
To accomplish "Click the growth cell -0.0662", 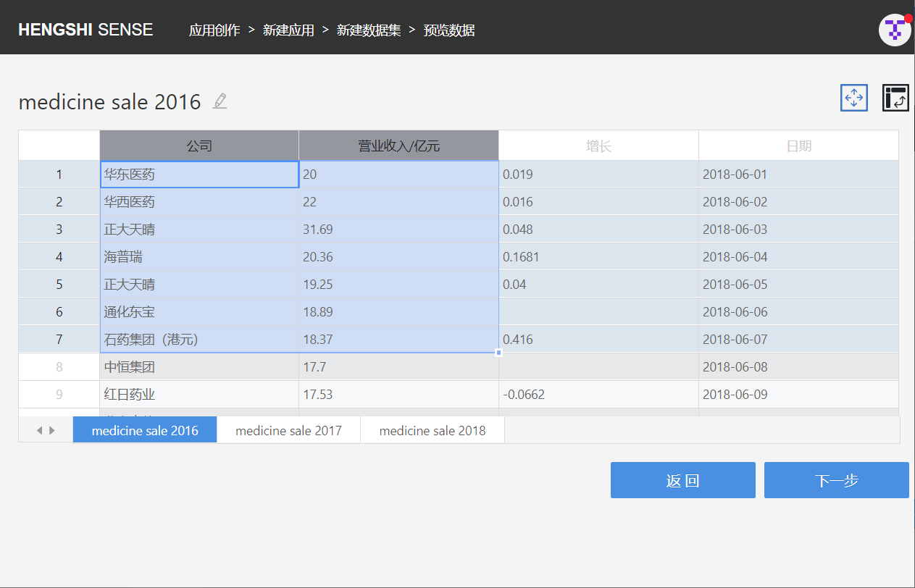I will click(598, 395).
